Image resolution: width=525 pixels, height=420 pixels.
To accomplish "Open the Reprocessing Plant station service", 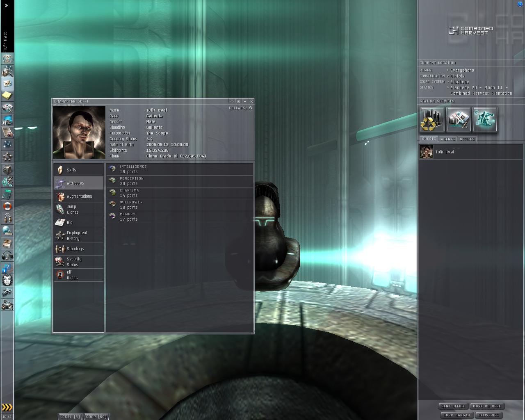I will tap(432, 120).
